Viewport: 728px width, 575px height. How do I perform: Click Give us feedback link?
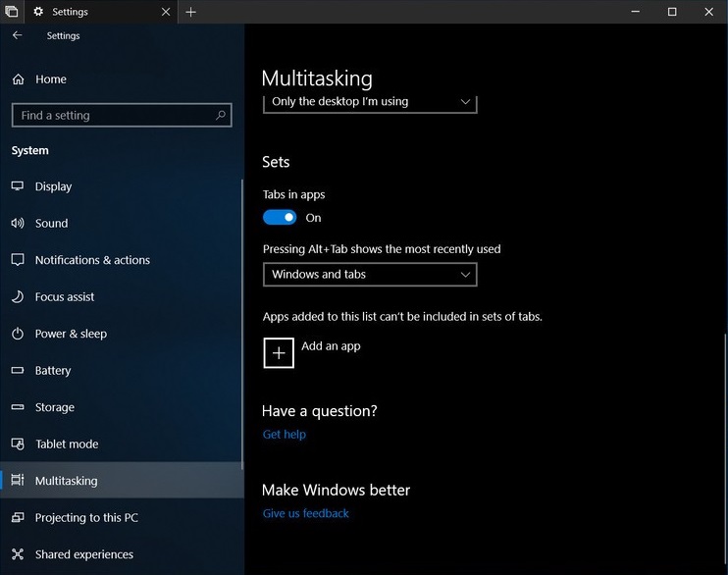(305, 513)
